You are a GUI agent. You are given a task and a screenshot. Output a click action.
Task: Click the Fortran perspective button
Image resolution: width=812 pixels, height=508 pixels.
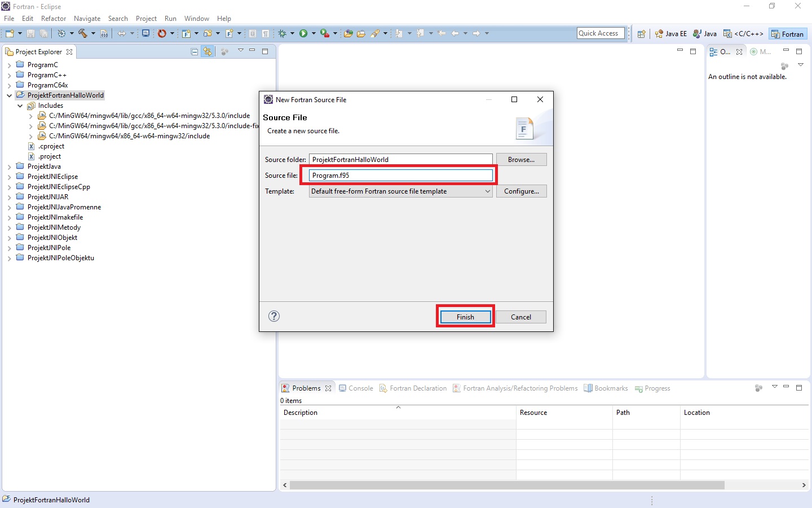click(787, 34)
